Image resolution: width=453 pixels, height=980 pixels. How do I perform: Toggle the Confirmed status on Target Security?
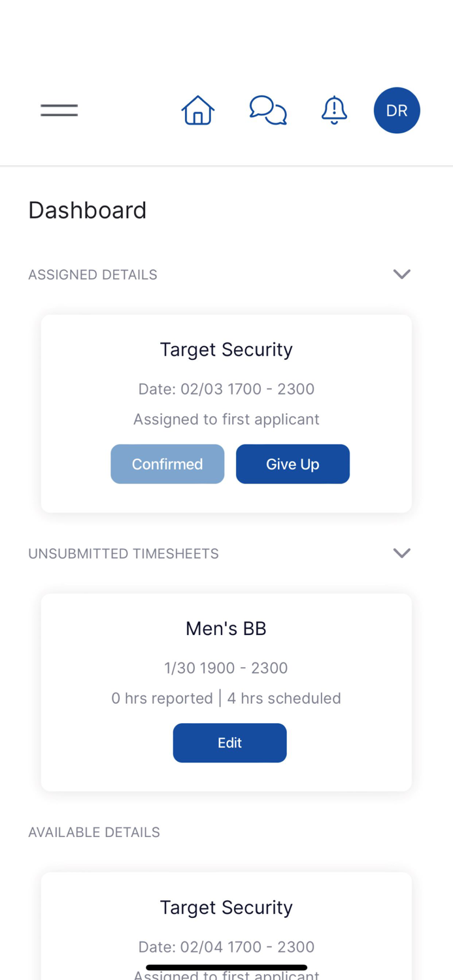tap(167, 464)
